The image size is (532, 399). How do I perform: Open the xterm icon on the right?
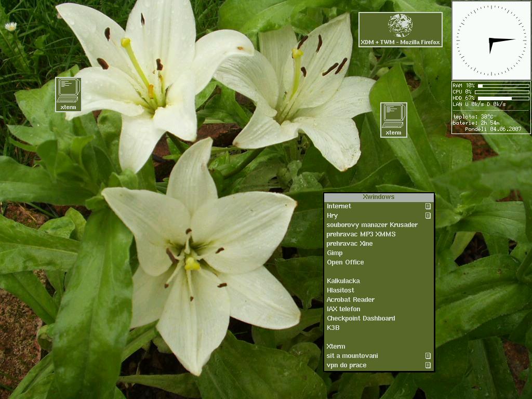(x=393, y=119)
